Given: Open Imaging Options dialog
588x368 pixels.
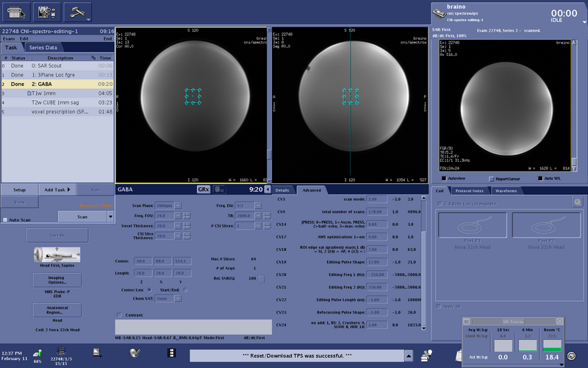Looking at the screenshot, I should click(57, 280).
